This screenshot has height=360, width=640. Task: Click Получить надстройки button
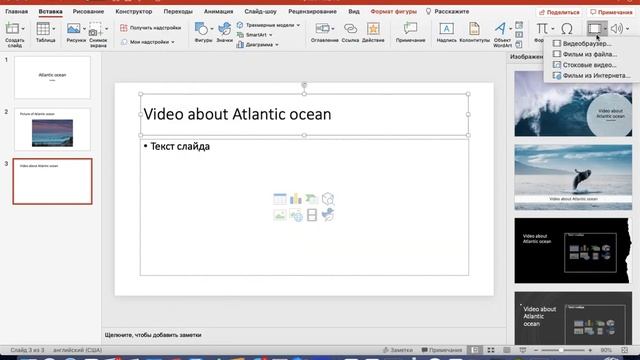click(151, 28)
